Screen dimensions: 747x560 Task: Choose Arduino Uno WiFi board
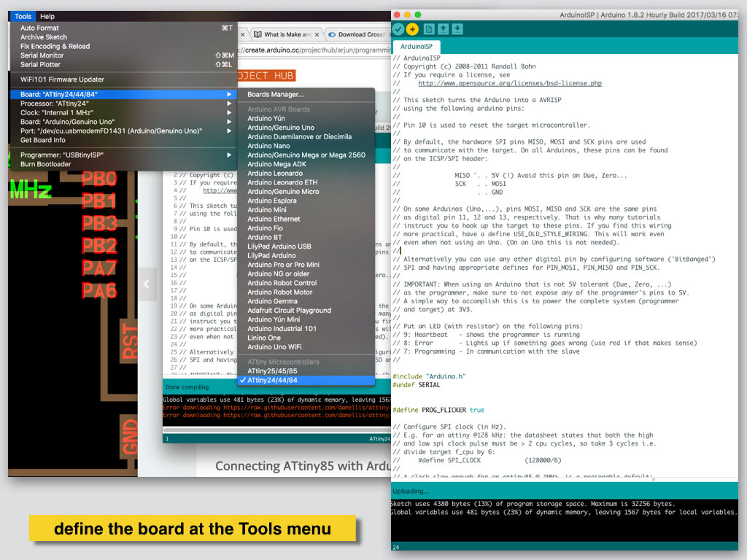pyautogui.click(x=306, y=347)
